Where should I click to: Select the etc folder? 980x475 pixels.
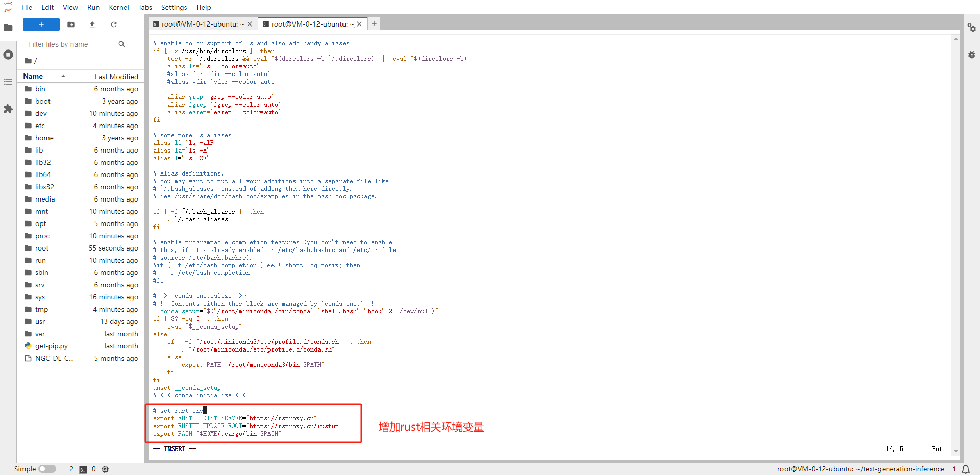point(81,126)
